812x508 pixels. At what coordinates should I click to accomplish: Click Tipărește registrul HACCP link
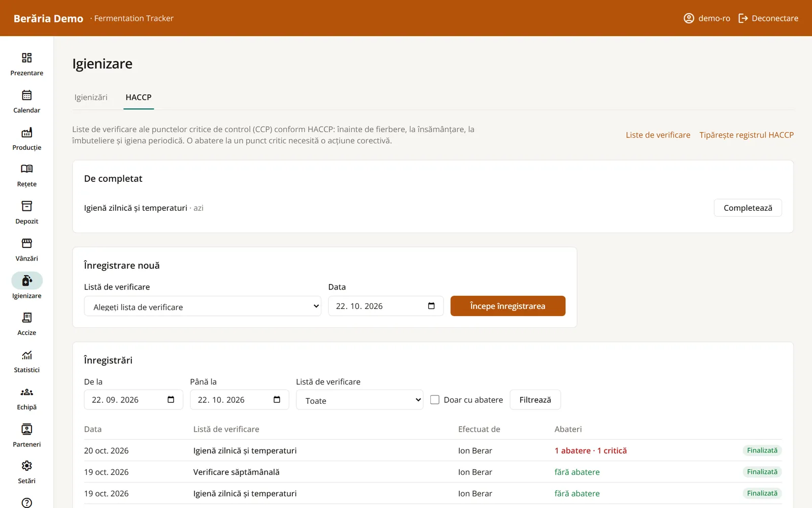[x=746, y=135]
